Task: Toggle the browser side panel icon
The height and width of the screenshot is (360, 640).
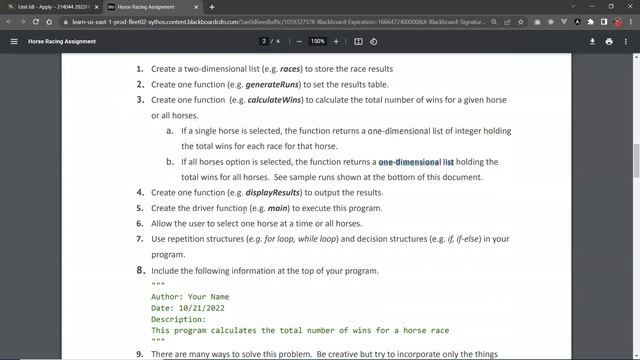Action: coord(604,22)
